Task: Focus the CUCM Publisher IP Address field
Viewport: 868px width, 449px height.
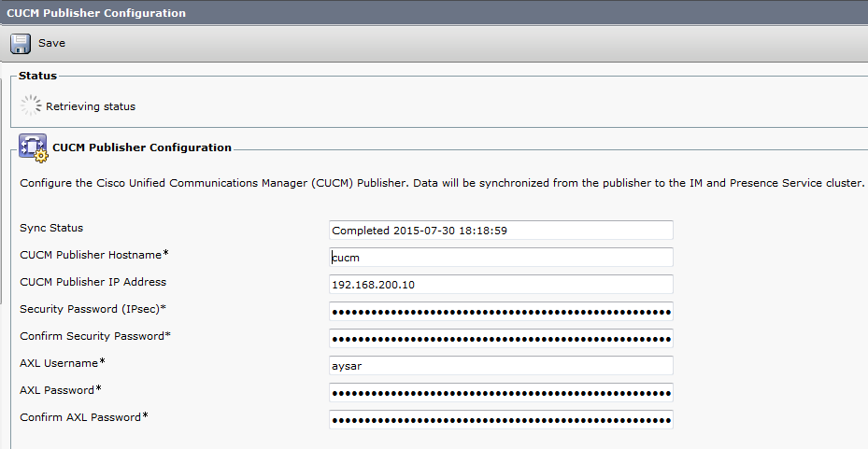Action: pos(501,284)
